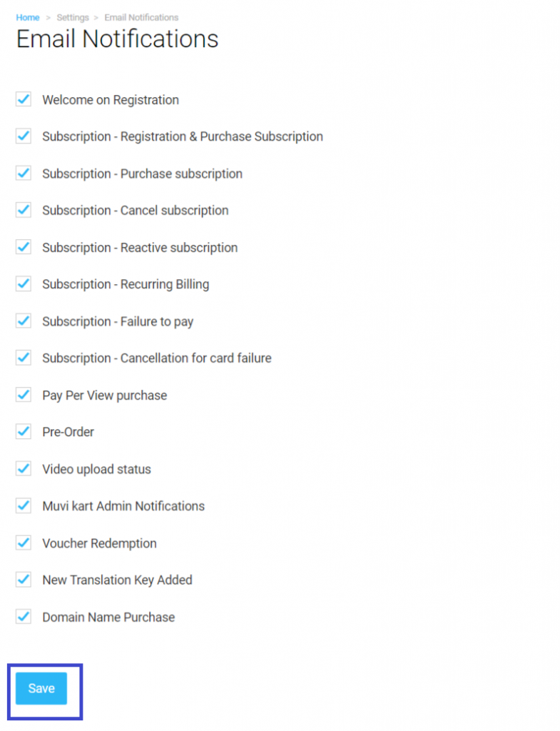Toggle New Translation Key Added checkbox
Image resolution: width=560 pixels, height=731 pixels.
[24, 579]
